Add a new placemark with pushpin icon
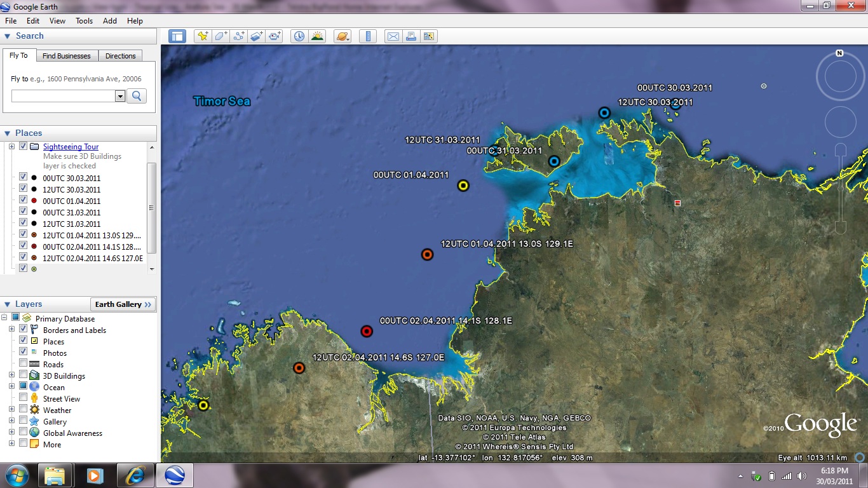This screenshot has height=488, width=868. coord(203,36)
